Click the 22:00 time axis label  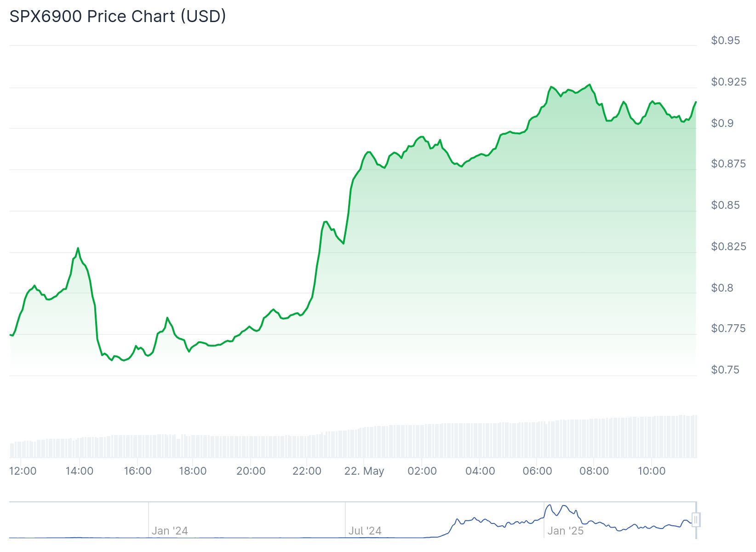pos(307,471)
